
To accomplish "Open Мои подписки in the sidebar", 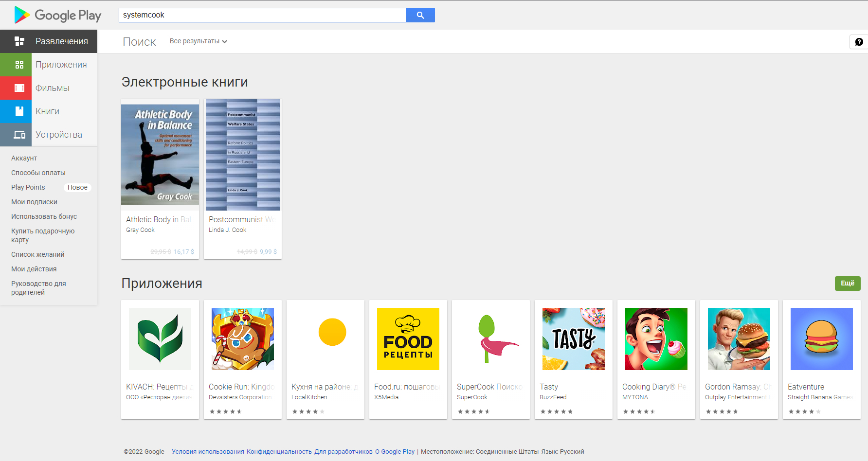I will (34, 202).
